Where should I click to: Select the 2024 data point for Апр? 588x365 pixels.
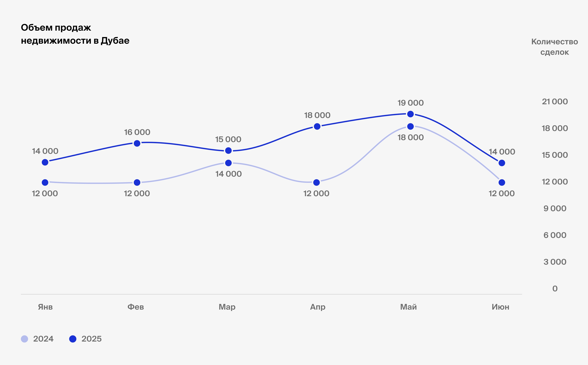316,182
